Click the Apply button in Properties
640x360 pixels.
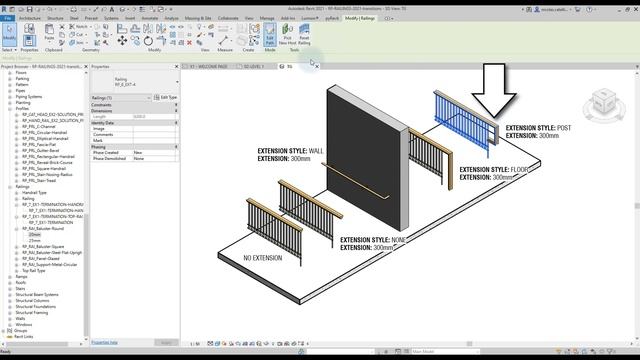(166, 342)
